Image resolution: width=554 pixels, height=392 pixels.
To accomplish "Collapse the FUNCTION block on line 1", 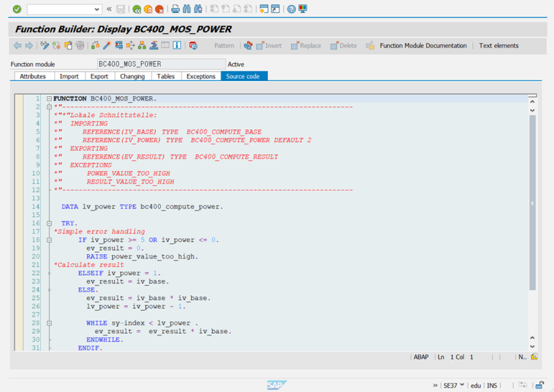I will (x=49, y=98).
